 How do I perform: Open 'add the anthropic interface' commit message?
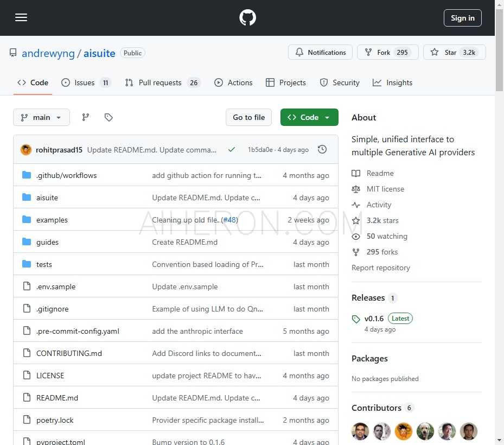coord(197,331)
